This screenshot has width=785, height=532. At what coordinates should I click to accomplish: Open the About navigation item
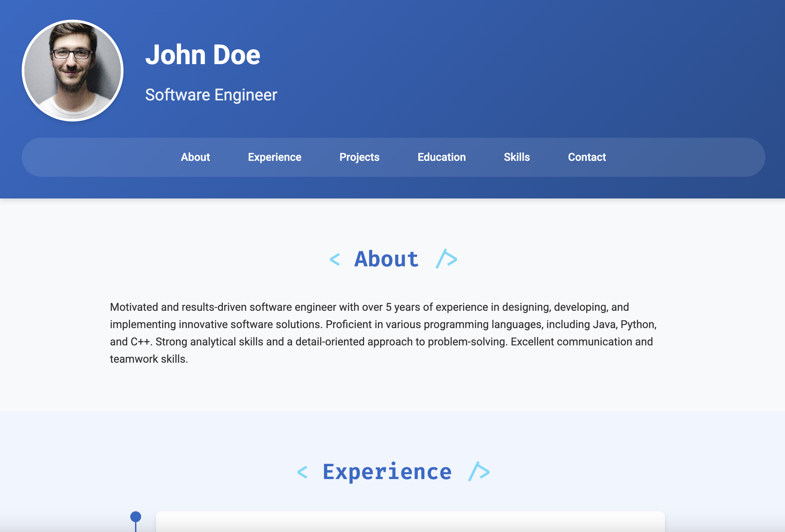point(195,157)
